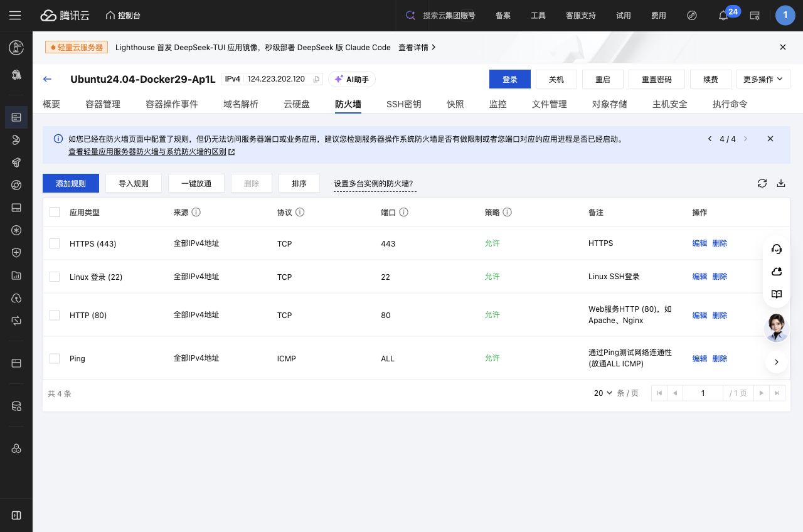The height and width of the screenshot is (532, 803).
Task: Go back with the left arrow
Action: [47, 79]
